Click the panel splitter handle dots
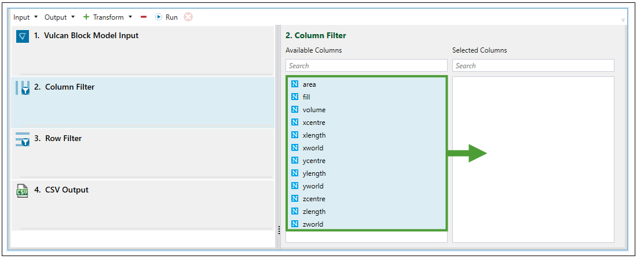Screen dimensions: 644x259 click(279, 230)
